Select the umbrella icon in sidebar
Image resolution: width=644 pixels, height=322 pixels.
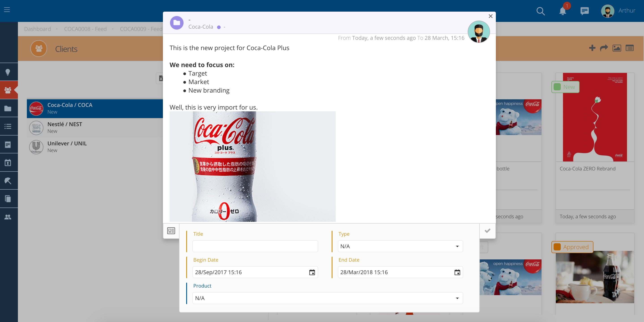tap(8, 180)
